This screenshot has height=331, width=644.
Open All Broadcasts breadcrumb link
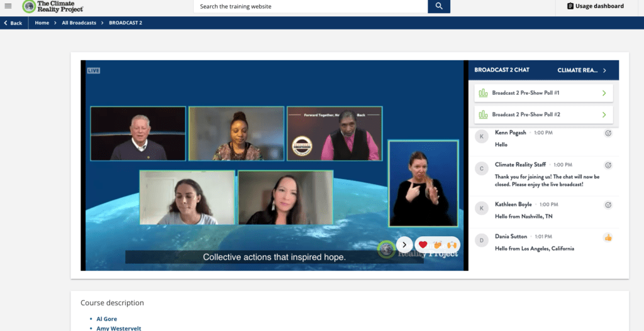(79, 23)
